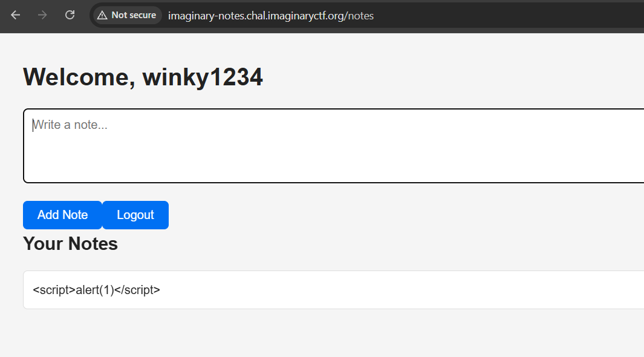Click the "/notes" path in the URL

tap(360, 16)
